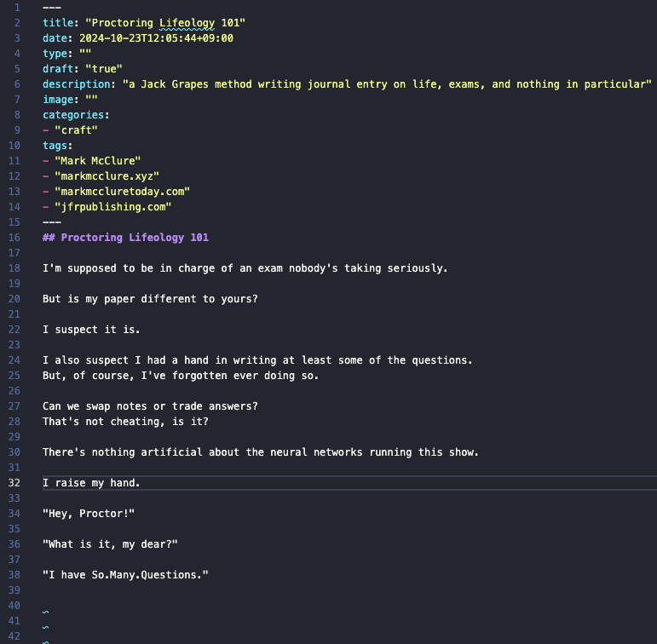The image size is (657, 644).
Task: Place cursor in the 'Lifeology' underlined word in title
Action: [x=187, y=23]
